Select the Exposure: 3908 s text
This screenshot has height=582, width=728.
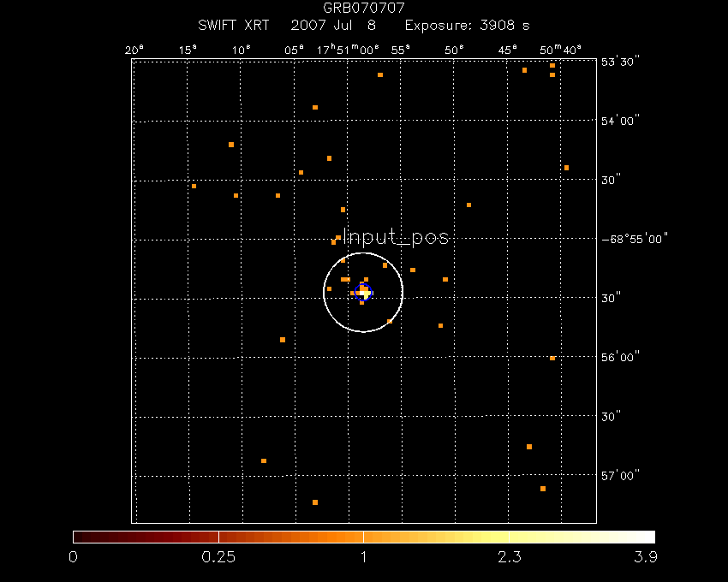coord(467,25)
